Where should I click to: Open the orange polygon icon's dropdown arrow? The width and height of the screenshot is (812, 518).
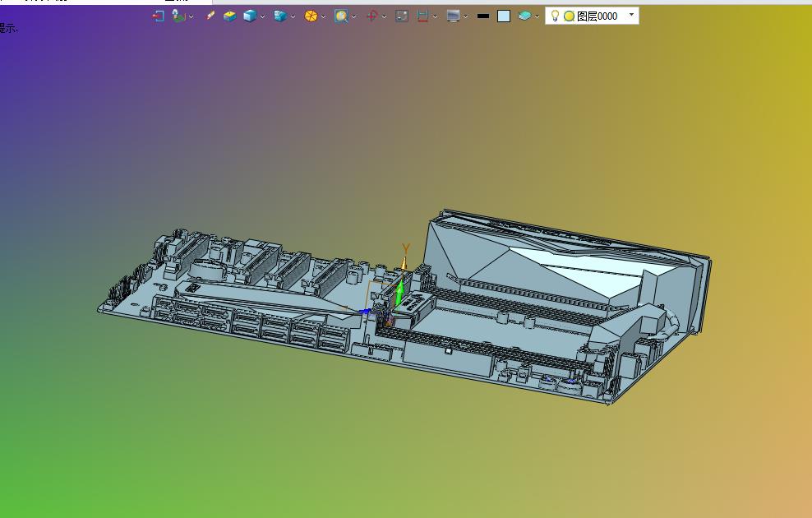pyautogui.click(x=323, y=16)
